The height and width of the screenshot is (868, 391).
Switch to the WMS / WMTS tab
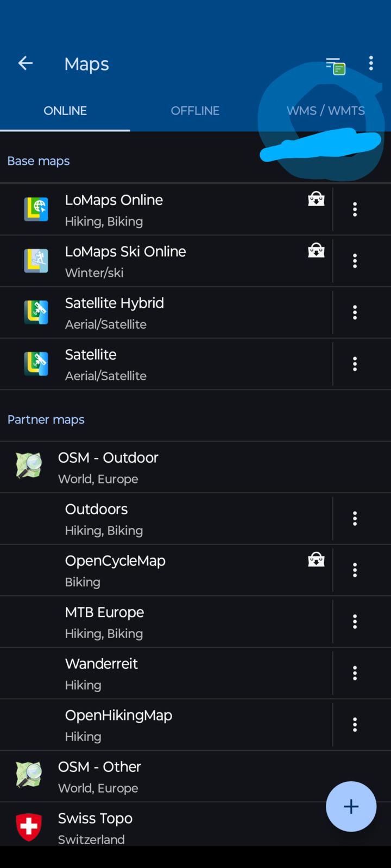pyautogui.click(x=325, y=111)
